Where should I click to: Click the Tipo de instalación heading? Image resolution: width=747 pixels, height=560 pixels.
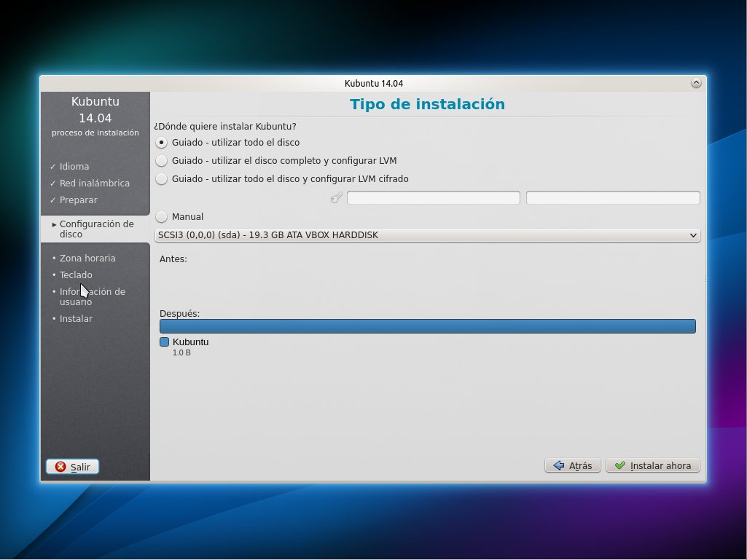coord(427,104)
